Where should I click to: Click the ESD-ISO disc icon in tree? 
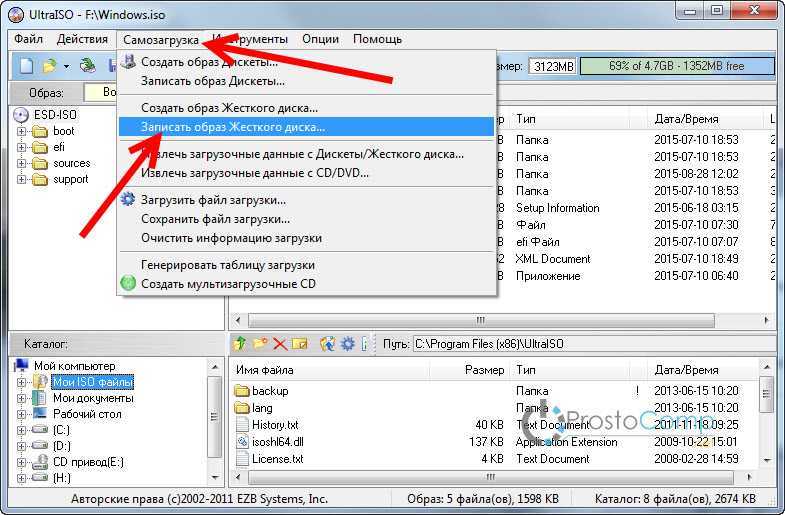pos(21,115)
